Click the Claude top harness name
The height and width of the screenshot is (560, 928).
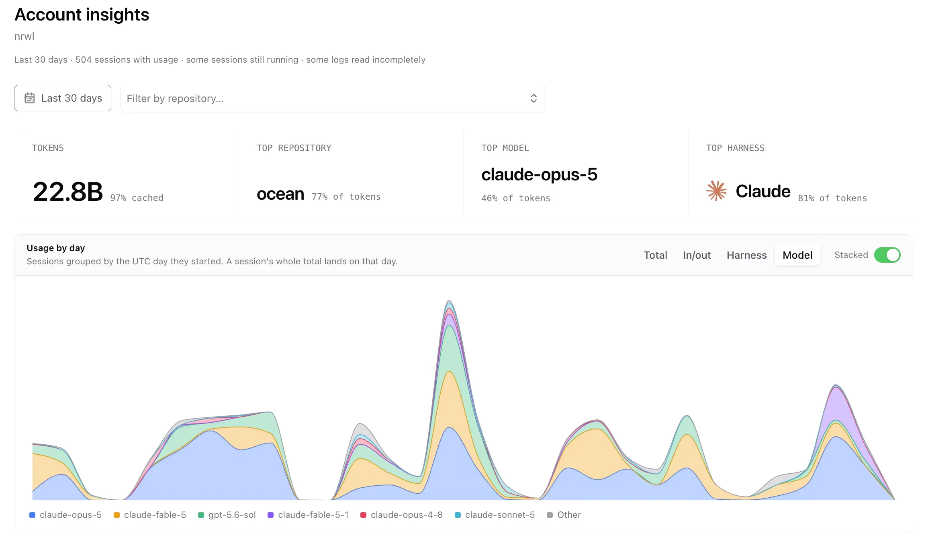(x=763, y=191)
